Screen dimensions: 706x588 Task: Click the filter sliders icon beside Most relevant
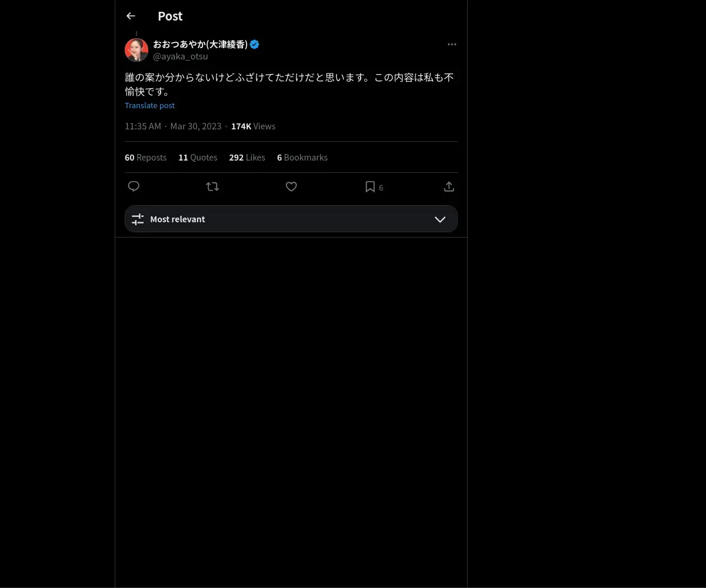pyautogui.click(x=138, y=219)
